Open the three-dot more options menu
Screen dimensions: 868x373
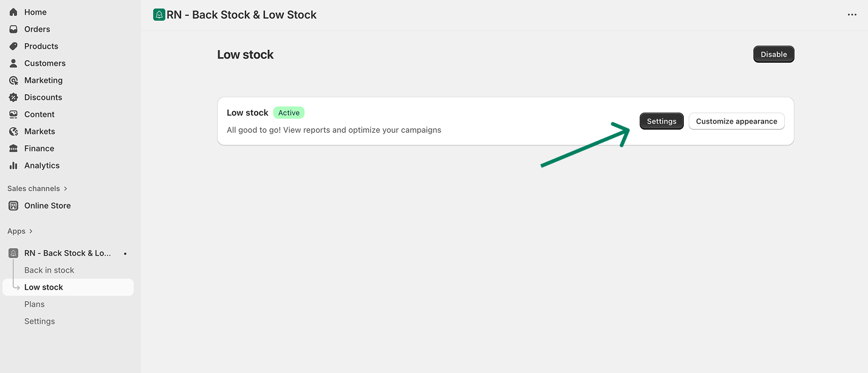pos(852,15)
